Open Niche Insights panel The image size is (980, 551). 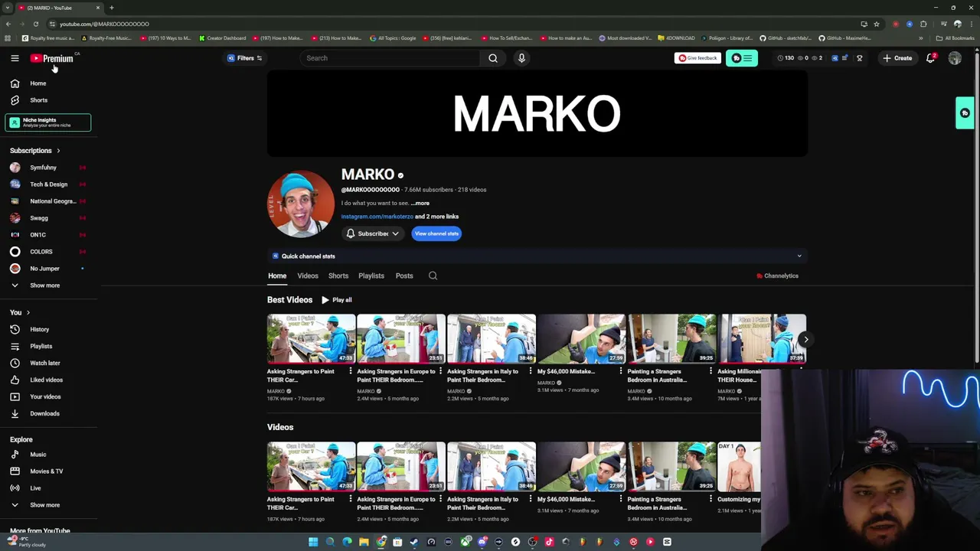click(47, 122)
